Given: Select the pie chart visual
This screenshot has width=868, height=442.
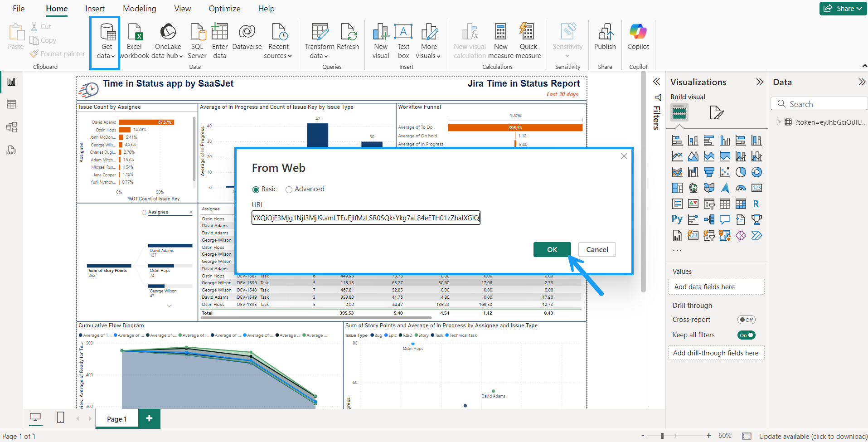Looking at the screenshot, I should (x=741, y=172).
